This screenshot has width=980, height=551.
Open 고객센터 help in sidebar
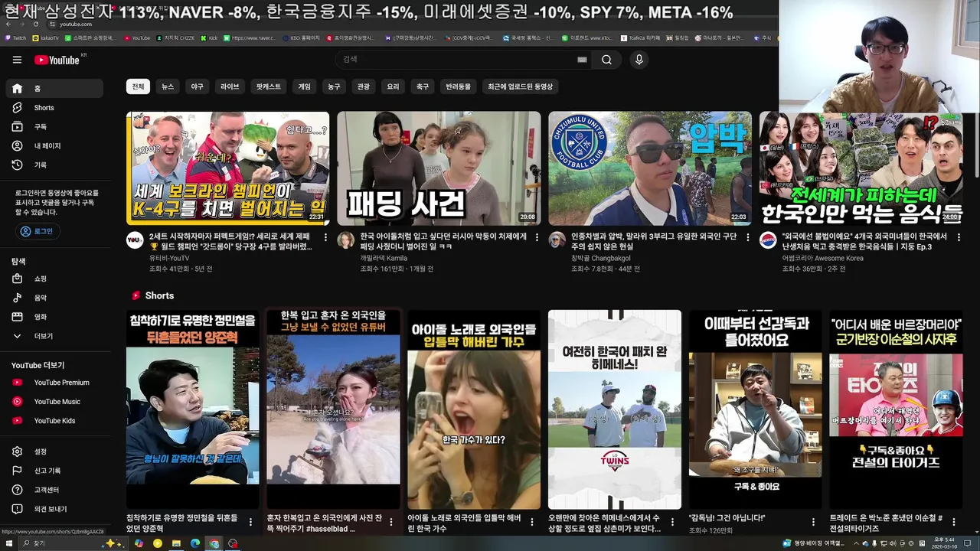pyautogui.click(x=54, y=490)
